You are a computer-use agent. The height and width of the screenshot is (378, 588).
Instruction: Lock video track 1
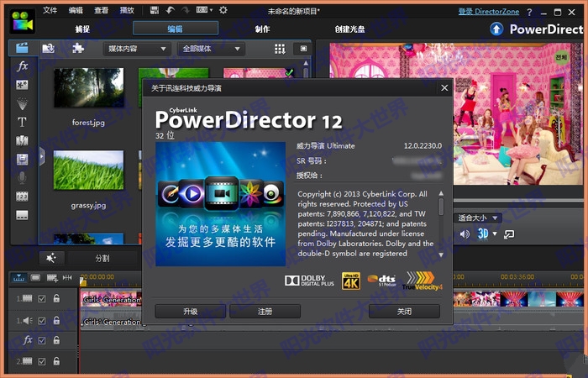pyautogui.click(x=56, y=298)
